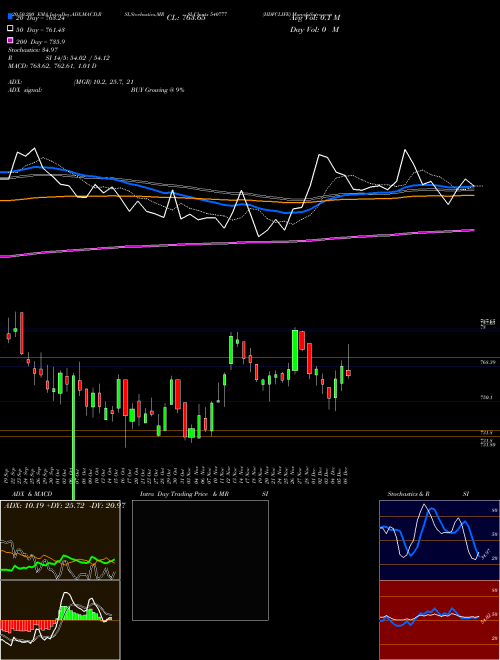Image resolution: width=500 pixels, height=660 pixels.
Task: Open the empty intraday trading price panel
Action: click(x=200, y=560)
